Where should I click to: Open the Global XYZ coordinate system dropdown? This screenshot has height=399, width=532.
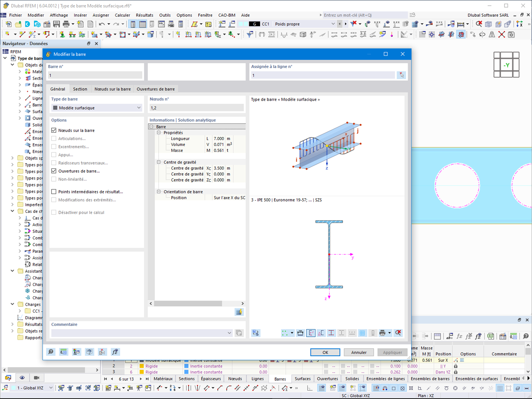(x=51, y=388)
